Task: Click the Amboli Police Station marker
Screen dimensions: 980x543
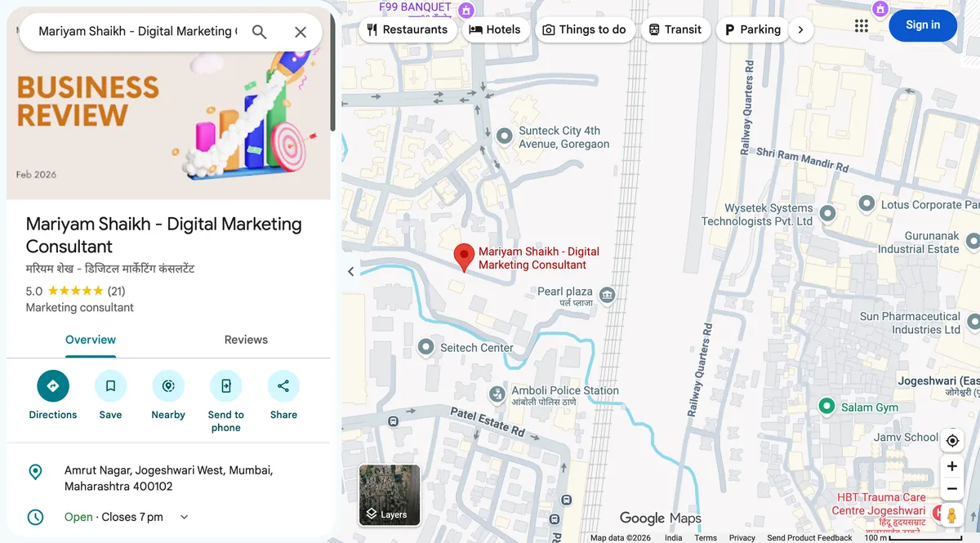Action: (497, 395)
